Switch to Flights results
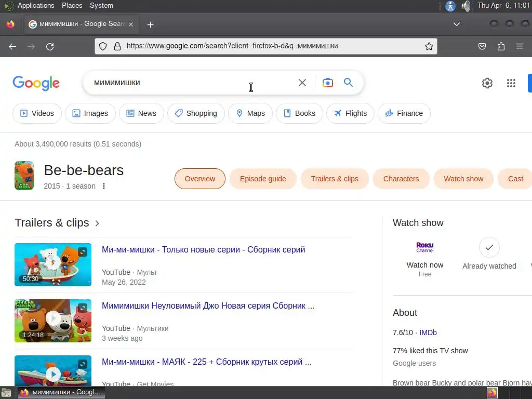This screenshot has width=532, height=399. (351, 113)
